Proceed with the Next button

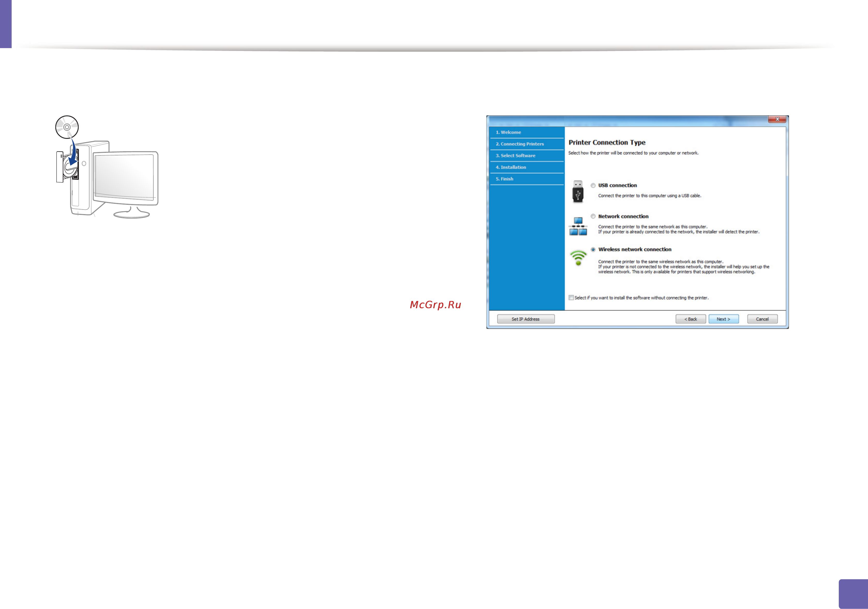(x=723, y=319)
